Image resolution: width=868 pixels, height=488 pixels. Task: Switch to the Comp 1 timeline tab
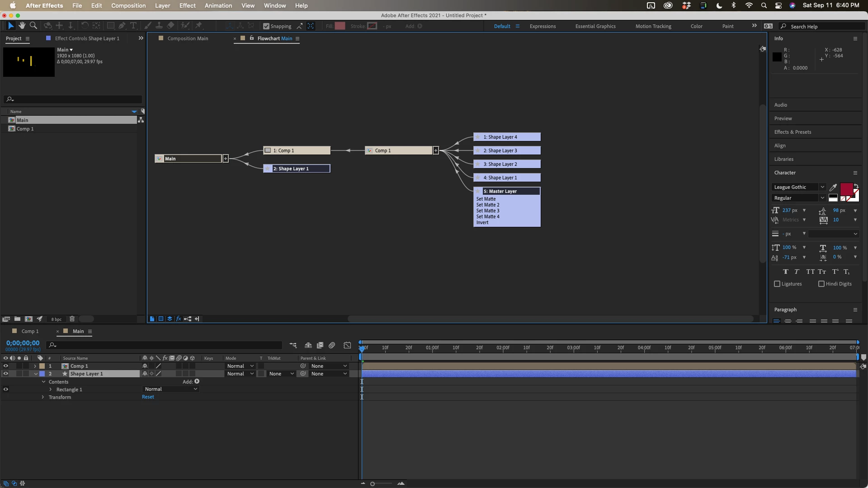[30, 331]
